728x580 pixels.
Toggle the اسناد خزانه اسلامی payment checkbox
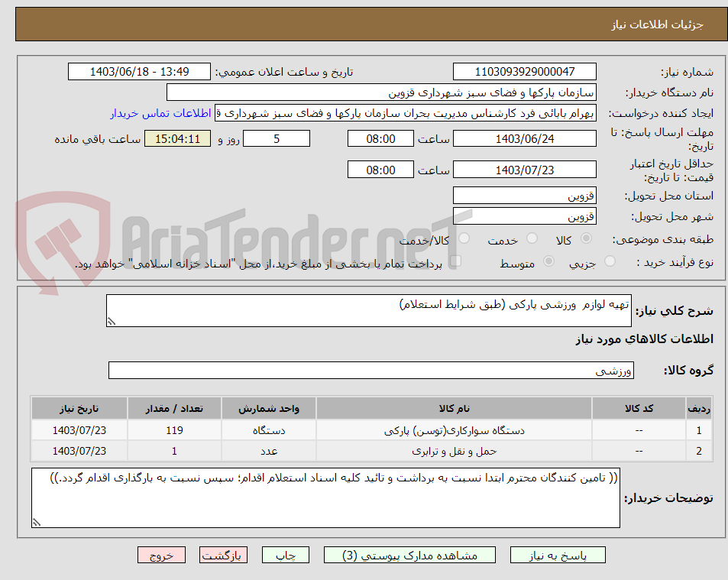(455, 261)
